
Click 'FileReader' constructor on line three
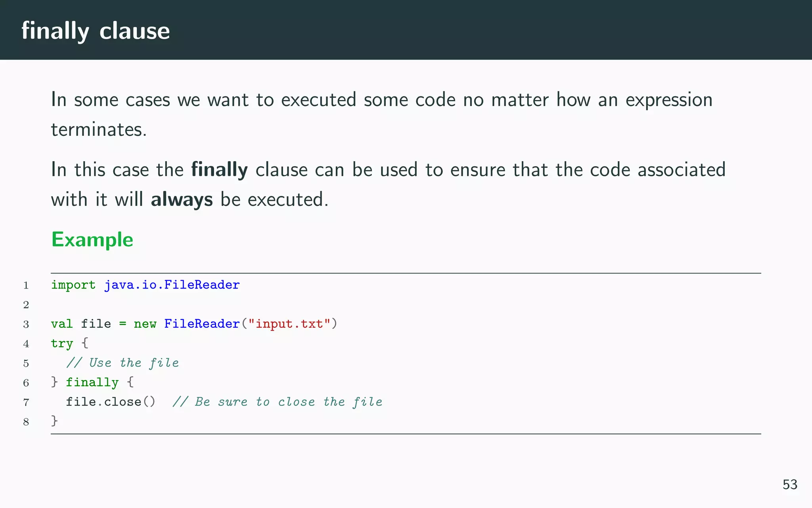(202, 324)
